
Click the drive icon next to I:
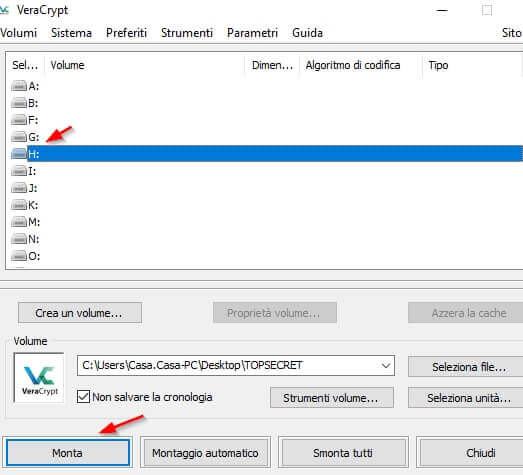click(19, 171)
